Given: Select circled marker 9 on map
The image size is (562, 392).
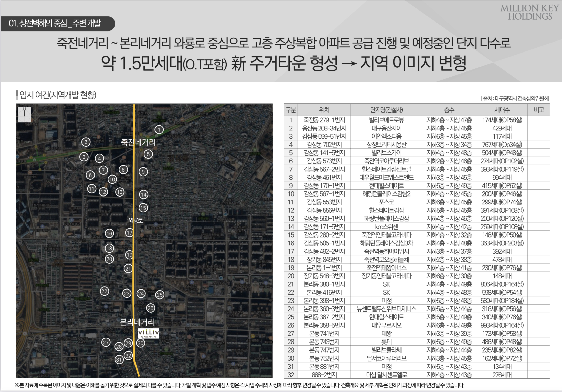Looking at the screenshot, I should coord(143,172).
